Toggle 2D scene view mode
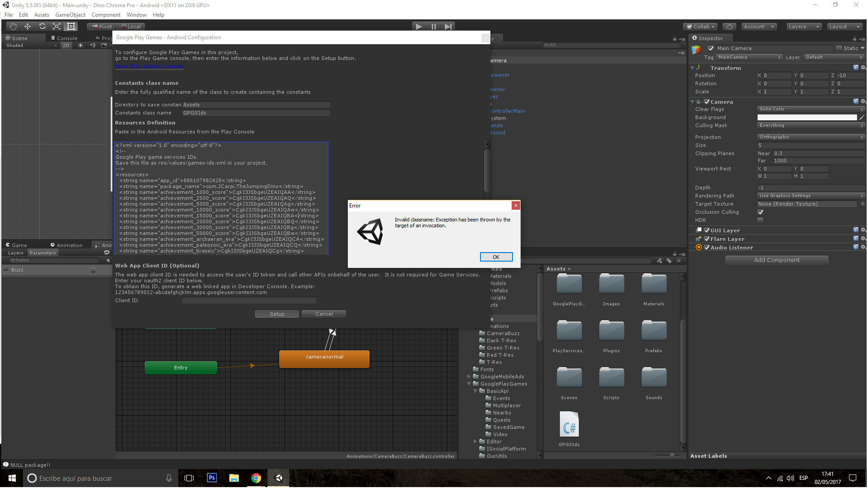The width and height of the screenshot is (868, 488). pos(66,46)
